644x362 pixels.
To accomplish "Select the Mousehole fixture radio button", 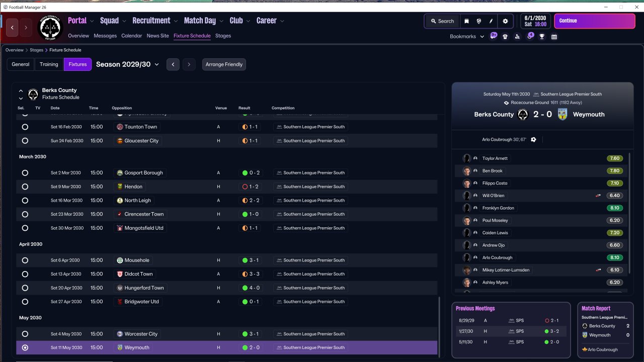I will (x=25, y=260).
